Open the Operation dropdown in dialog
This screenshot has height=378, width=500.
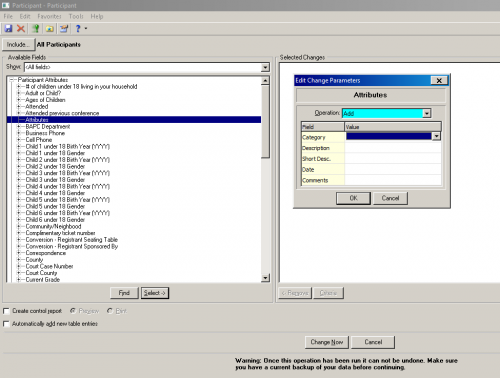[427, 114]
